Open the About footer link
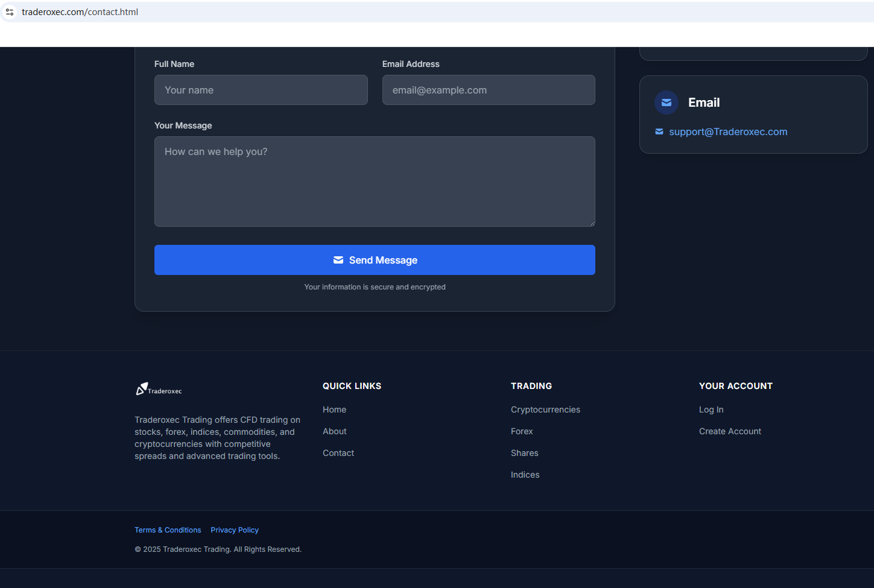The height and width of the screenshot is (588, 874). tap(334, 431)
